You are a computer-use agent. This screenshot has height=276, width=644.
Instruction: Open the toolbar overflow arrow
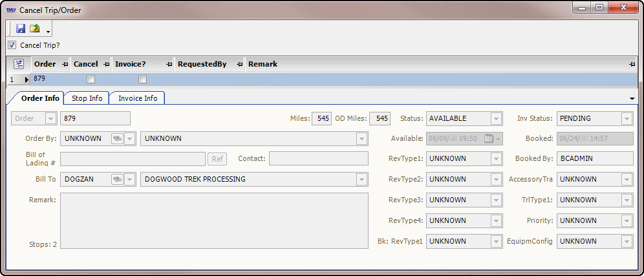tap(48, 32)
